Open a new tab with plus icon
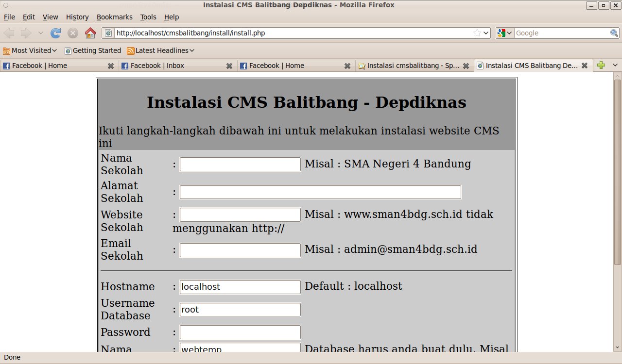622x364 pixels. pos(601,66)
